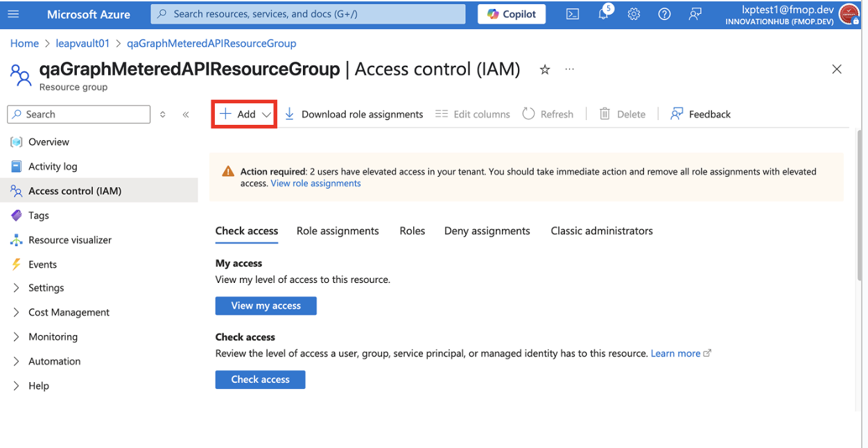This screenshot has width=868, height=448.
Task: Favorite this resource group with the star
Action: 545,69
